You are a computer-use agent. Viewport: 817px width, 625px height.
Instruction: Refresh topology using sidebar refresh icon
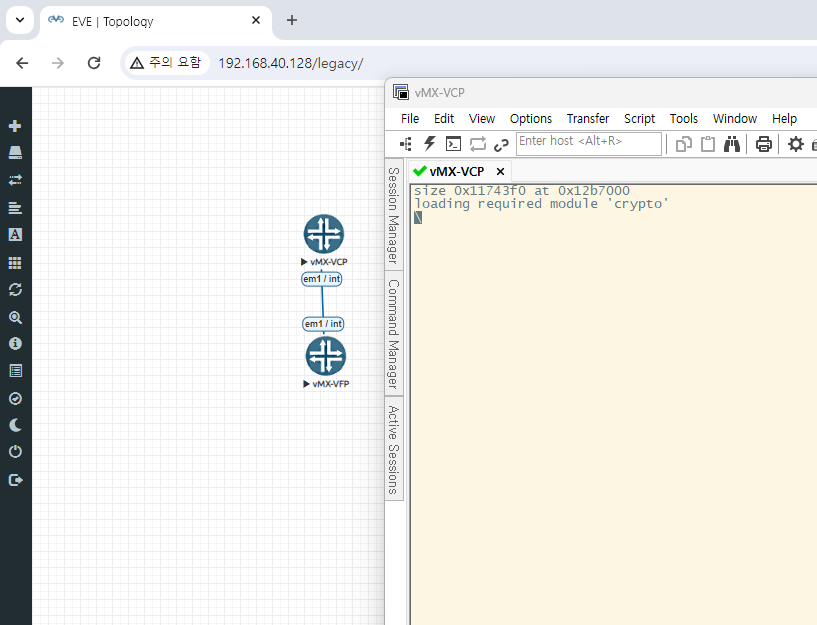[x=15, y=290]
